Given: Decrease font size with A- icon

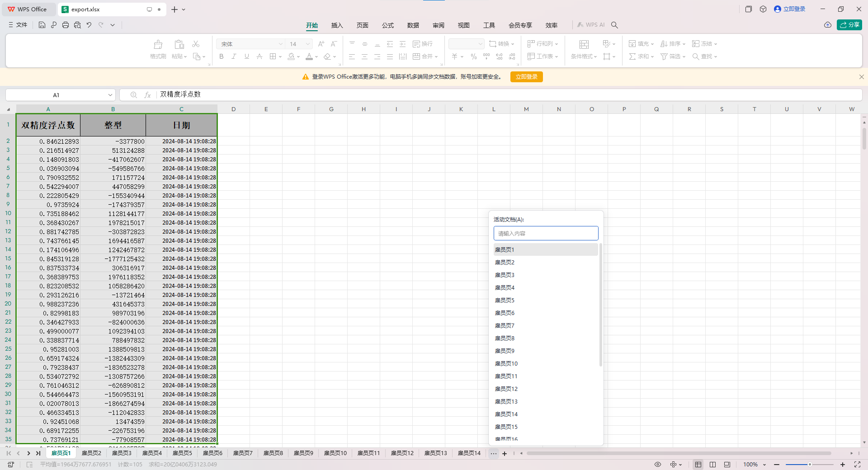Looking at the screenshot, I should tap(334, 44).
